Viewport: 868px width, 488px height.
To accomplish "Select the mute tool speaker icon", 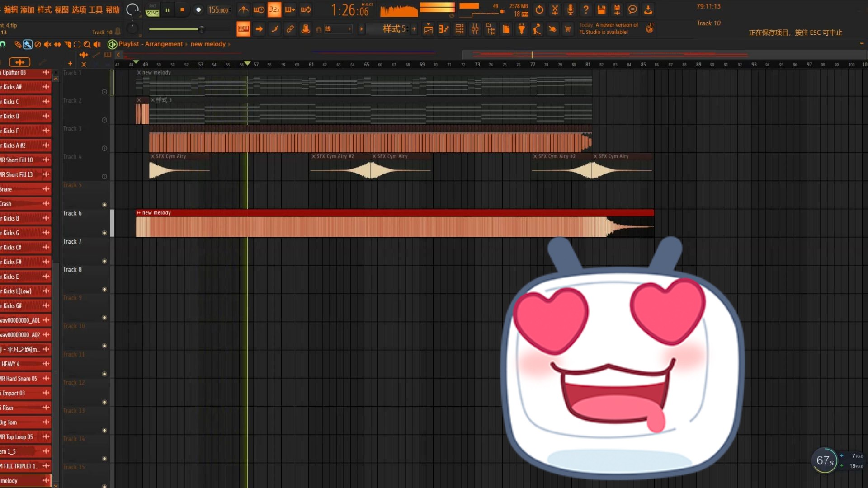I will [x=47, y=44].
